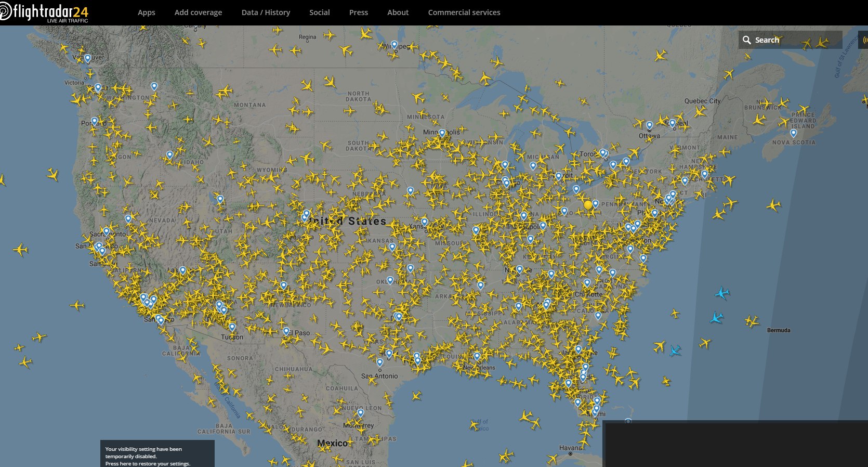This screenshot has width=868, height=467.
Task: Open the Commercial services menu
Action: [464, 12]
